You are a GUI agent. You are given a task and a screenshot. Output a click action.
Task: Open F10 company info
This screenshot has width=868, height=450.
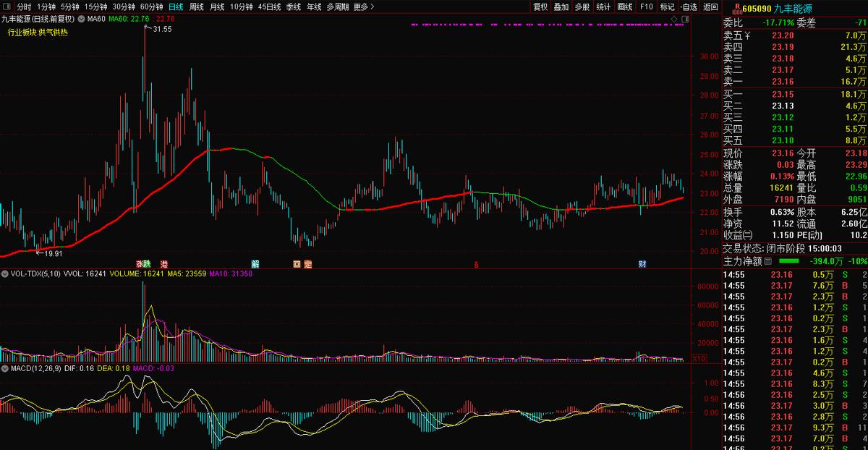point(646,7)
